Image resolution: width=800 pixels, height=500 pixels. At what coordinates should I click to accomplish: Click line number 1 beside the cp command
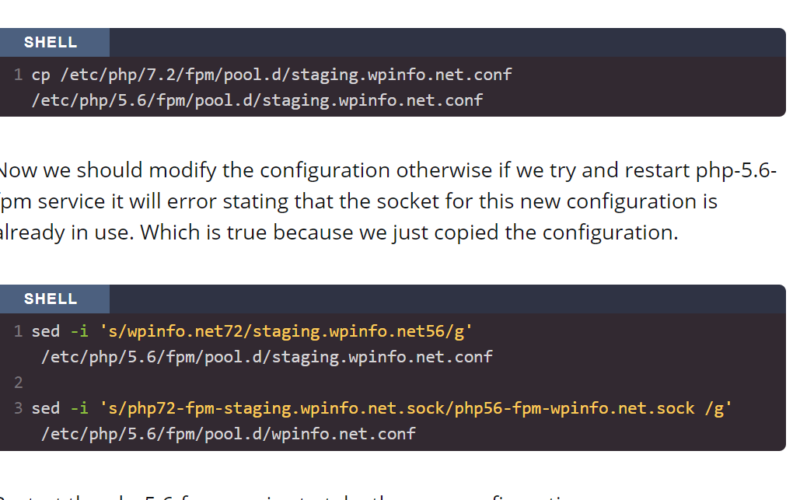pos(18,75)
